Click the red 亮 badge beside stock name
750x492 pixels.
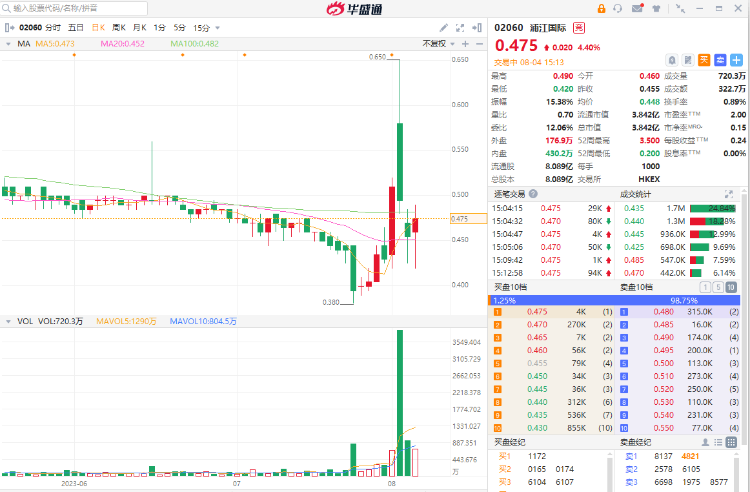(579, 28)
